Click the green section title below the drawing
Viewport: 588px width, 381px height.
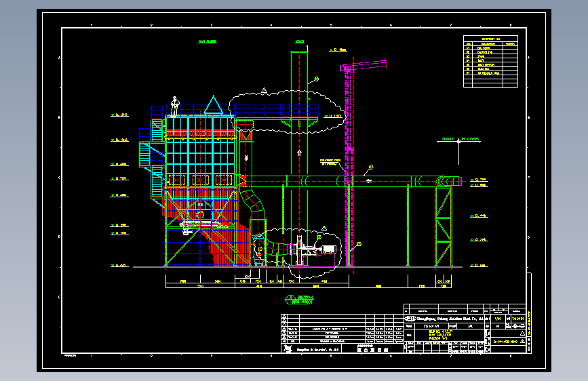click(x=300, y=300)
